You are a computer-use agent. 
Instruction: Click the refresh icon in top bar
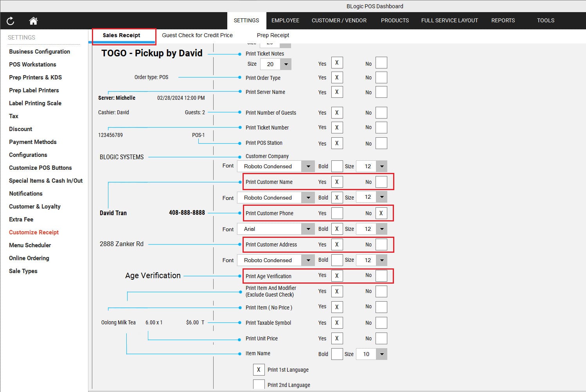coord(11,21)
